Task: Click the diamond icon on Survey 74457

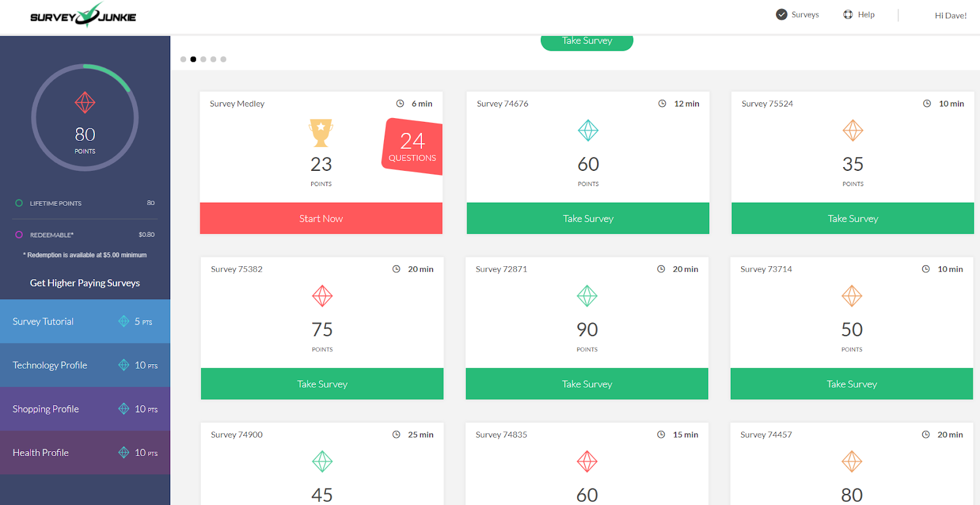Action: (x=852, y=462)
